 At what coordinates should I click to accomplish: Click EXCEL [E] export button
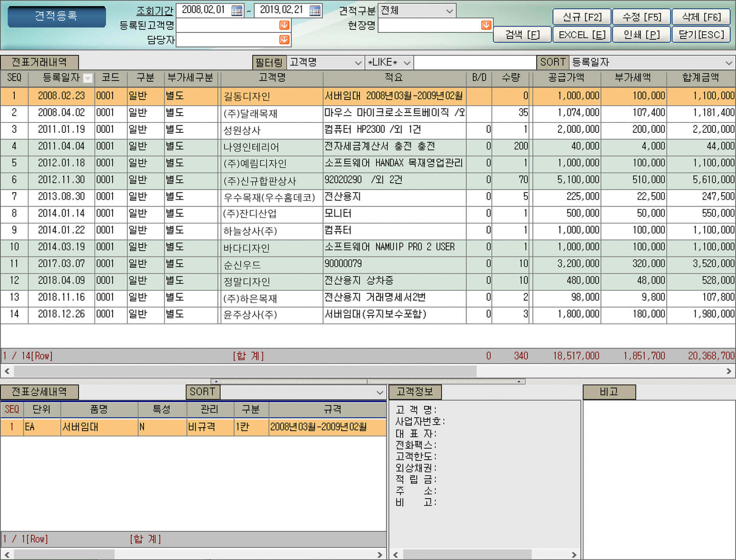(x=582, y=35)
